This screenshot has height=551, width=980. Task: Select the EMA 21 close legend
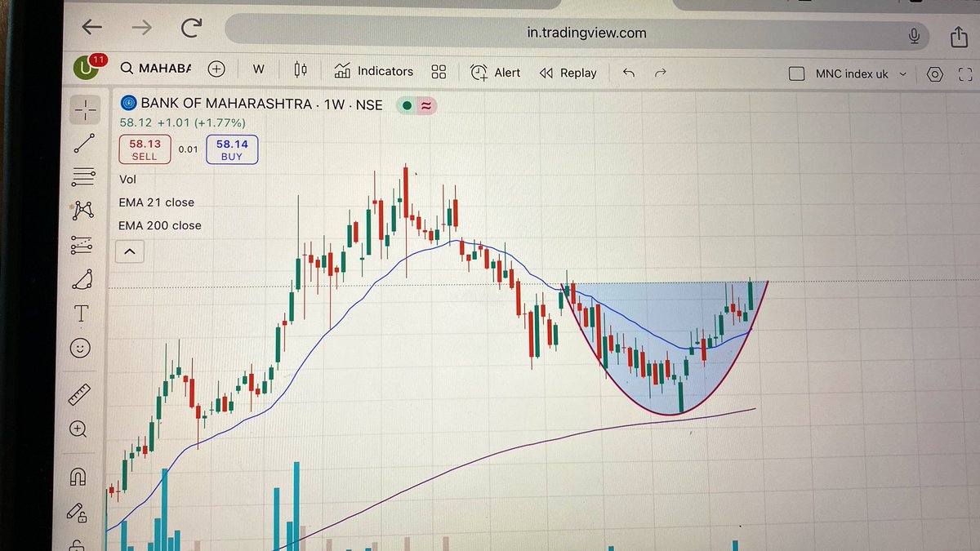tap(157, 202)
